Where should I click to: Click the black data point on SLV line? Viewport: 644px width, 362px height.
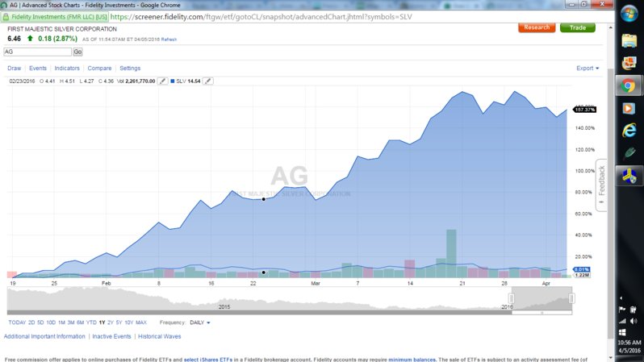tap(264, 273)
